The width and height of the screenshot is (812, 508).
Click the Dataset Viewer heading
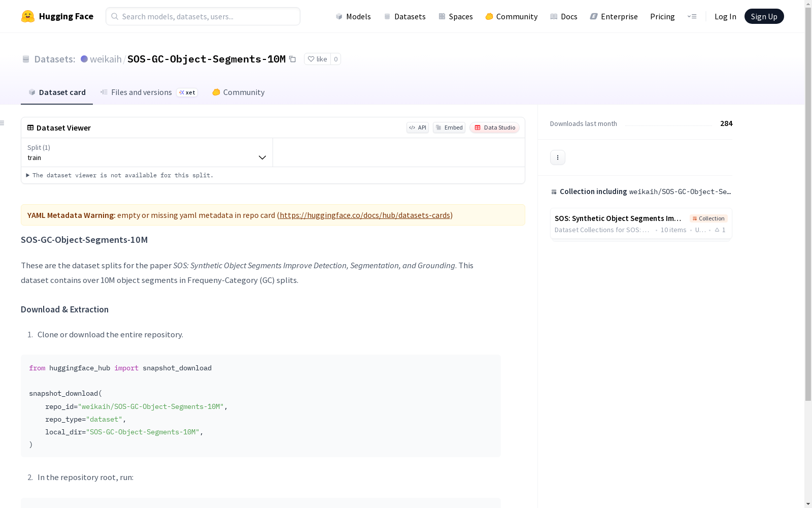pos(63,128)
